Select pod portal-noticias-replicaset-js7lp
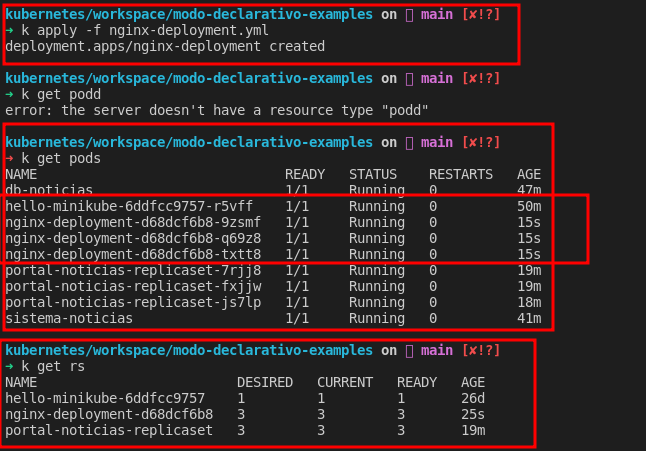 [133, 302]
